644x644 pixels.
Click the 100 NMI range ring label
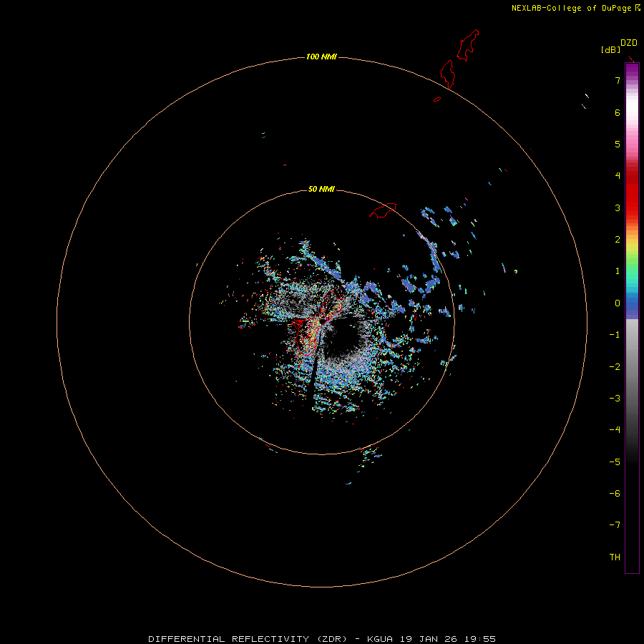point(321,57)
